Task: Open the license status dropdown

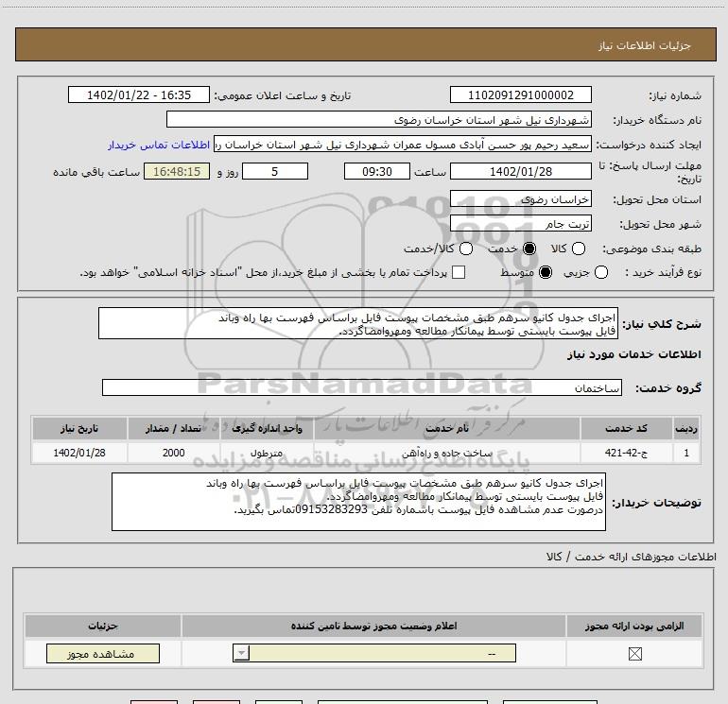Action: point(373,653)
